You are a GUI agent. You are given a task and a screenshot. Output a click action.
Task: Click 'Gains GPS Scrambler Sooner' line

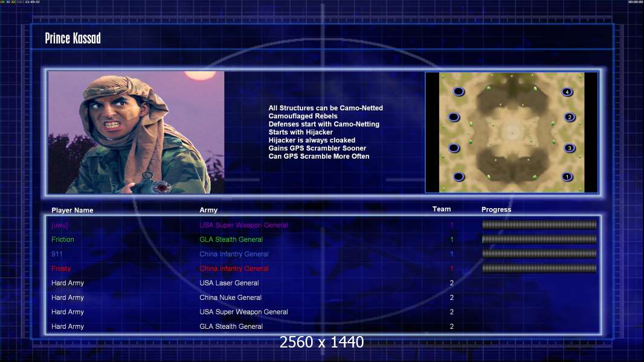click(x=318, y=148)
